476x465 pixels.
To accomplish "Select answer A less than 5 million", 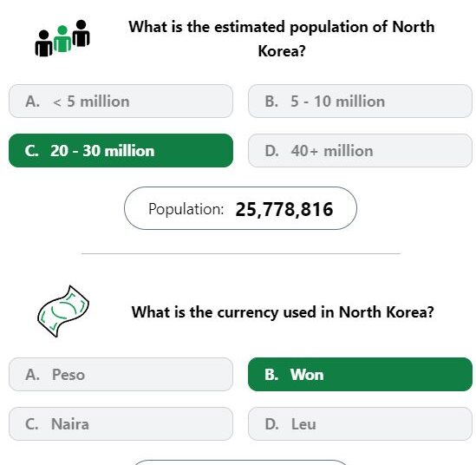I will tap(121, 102).
